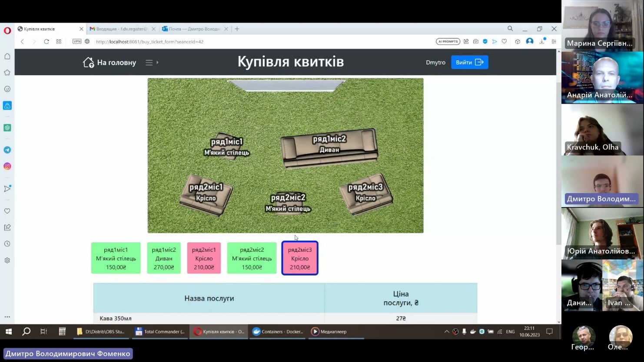Expand the hamburger menu next to На головну
644x362 pixels.
[x=149, y=63]
